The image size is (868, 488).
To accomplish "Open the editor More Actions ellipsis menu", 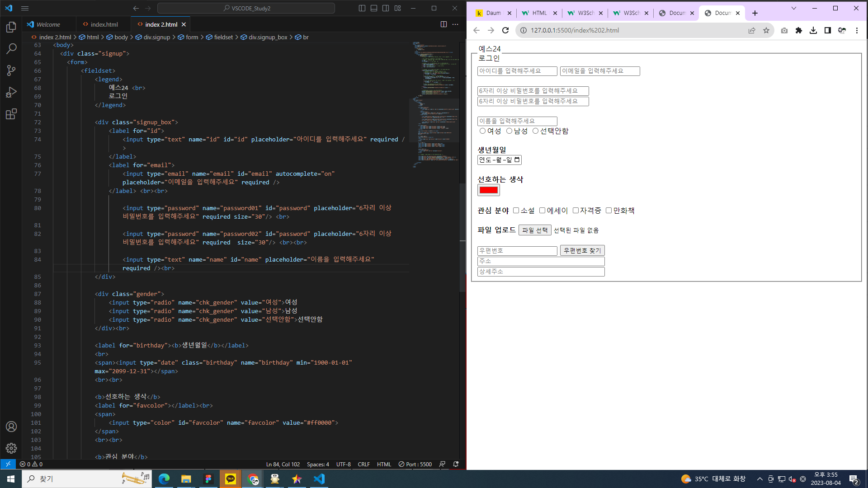I will 455,24.
